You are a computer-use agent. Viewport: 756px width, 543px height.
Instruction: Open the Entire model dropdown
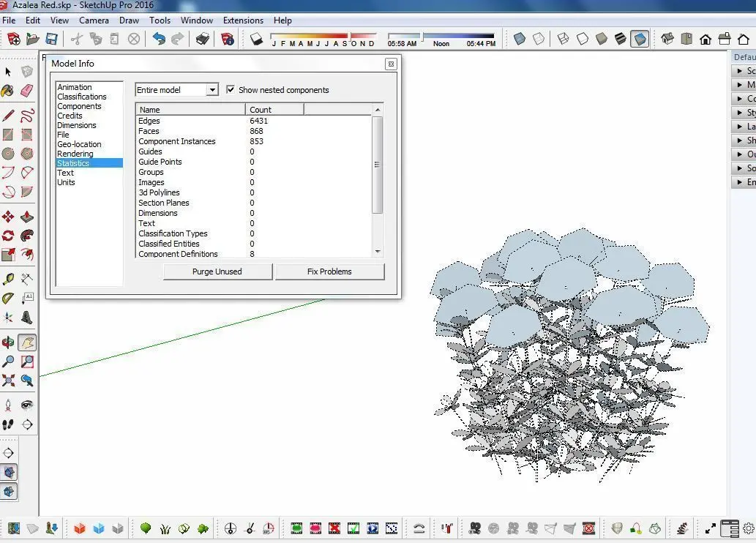click(177, 90)
